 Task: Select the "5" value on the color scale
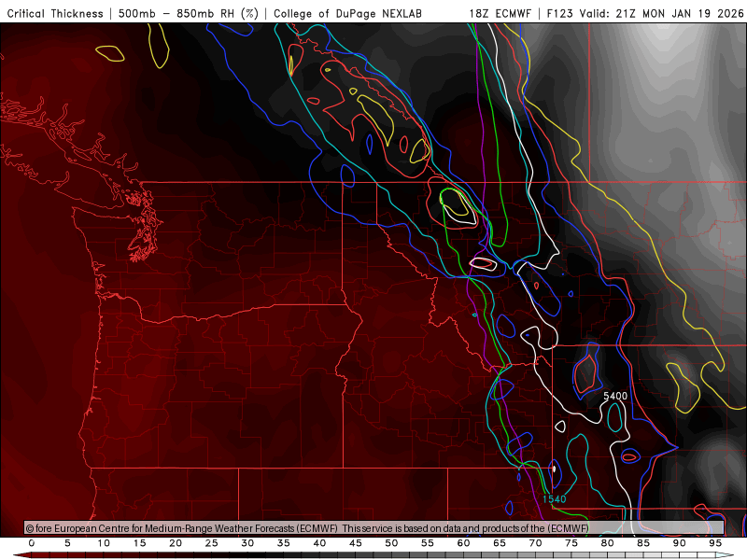pos(67,543)
